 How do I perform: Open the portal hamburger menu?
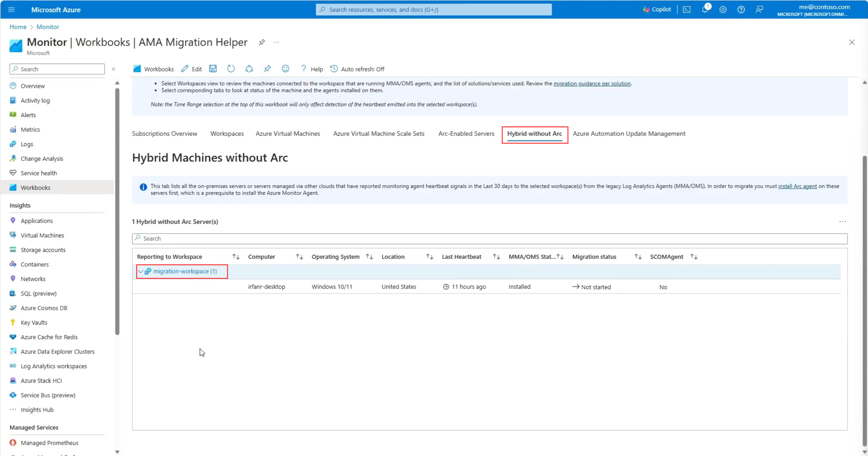(x=11, y=10)
